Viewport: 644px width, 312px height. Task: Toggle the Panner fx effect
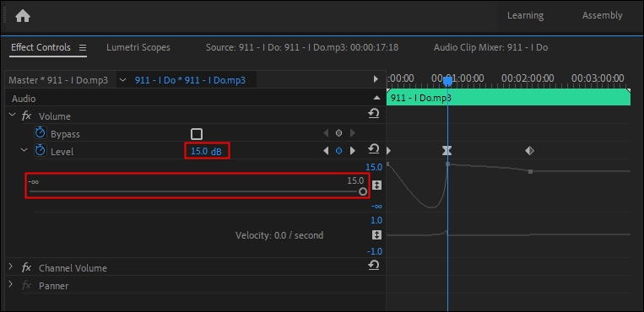pyautogui.click(x=26, y=285)
